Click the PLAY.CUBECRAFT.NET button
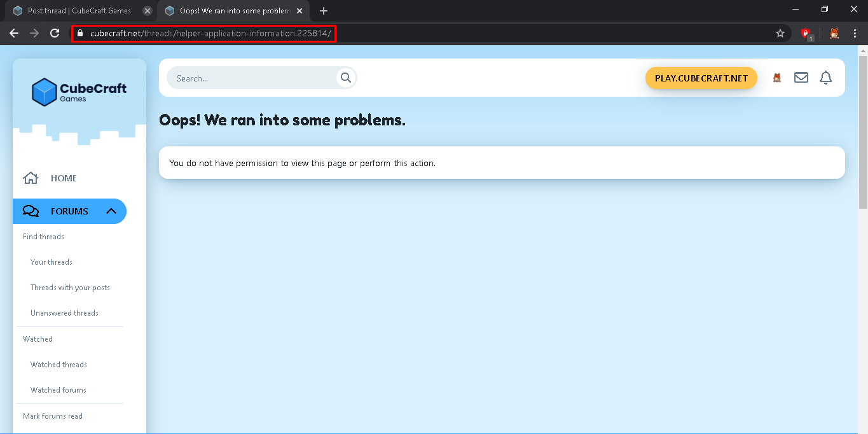This screenshot has height=434, width=868. (701, 78)
